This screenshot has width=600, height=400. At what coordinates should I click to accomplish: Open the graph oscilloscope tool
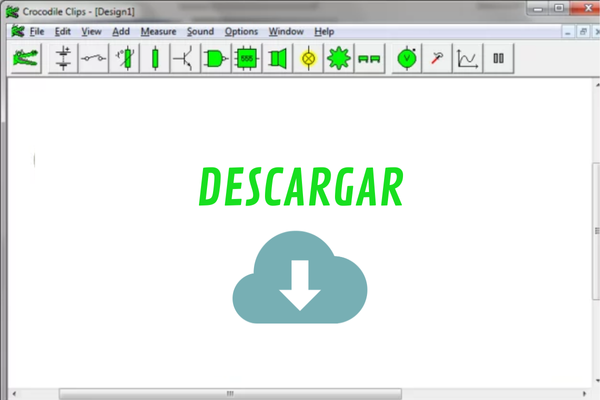pyautogui.click(x=468, y=58)
